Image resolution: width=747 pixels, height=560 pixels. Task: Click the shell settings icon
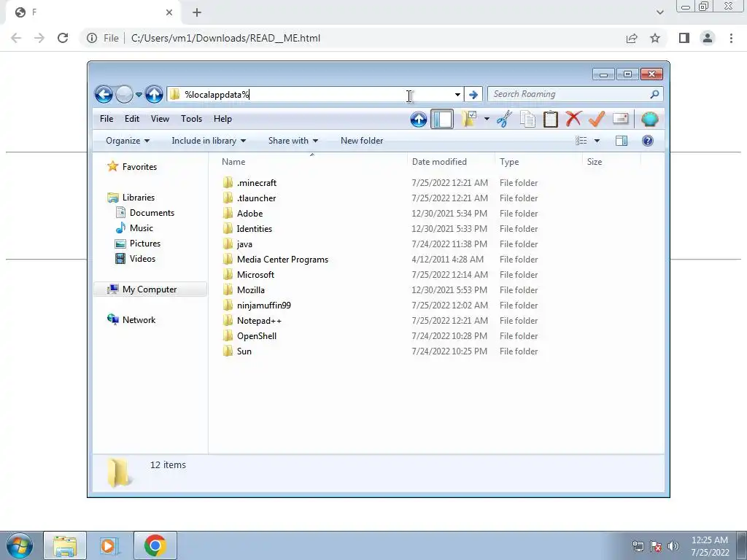pos(649,119)
